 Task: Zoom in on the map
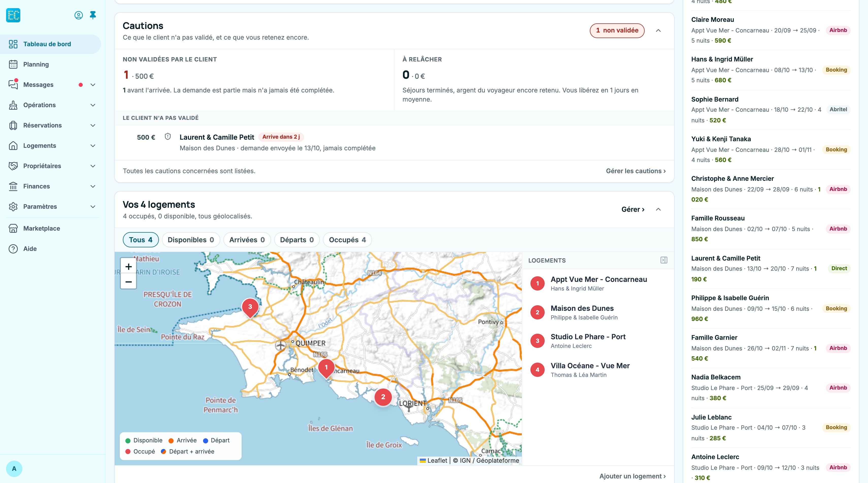tap(128, 267)
